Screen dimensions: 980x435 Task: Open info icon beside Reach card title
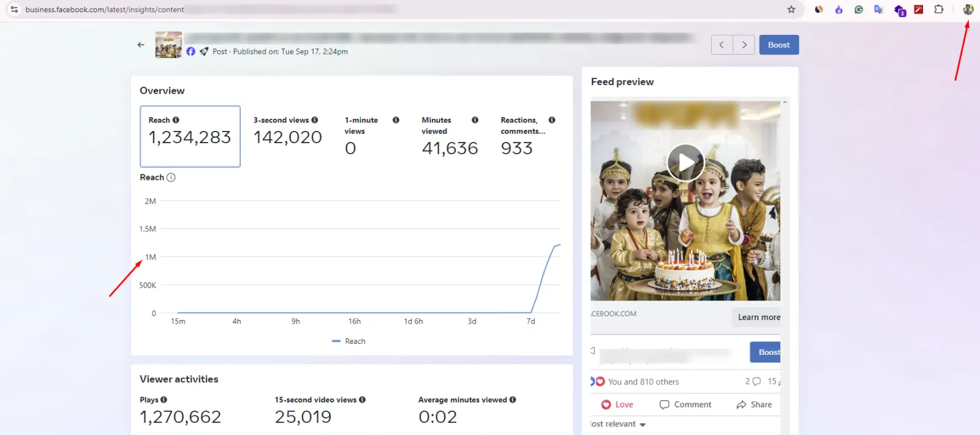click(x=176, y=120)
